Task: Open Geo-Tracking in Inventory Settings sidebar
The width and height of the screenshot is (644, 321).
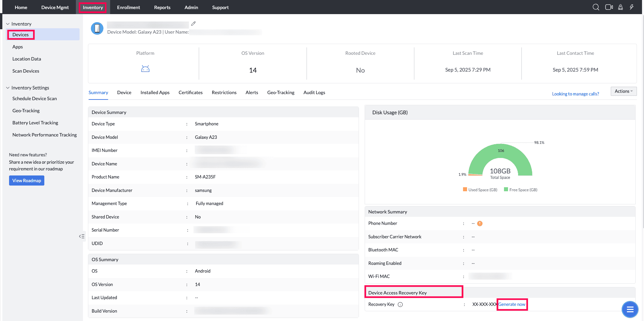Action: 26,111
